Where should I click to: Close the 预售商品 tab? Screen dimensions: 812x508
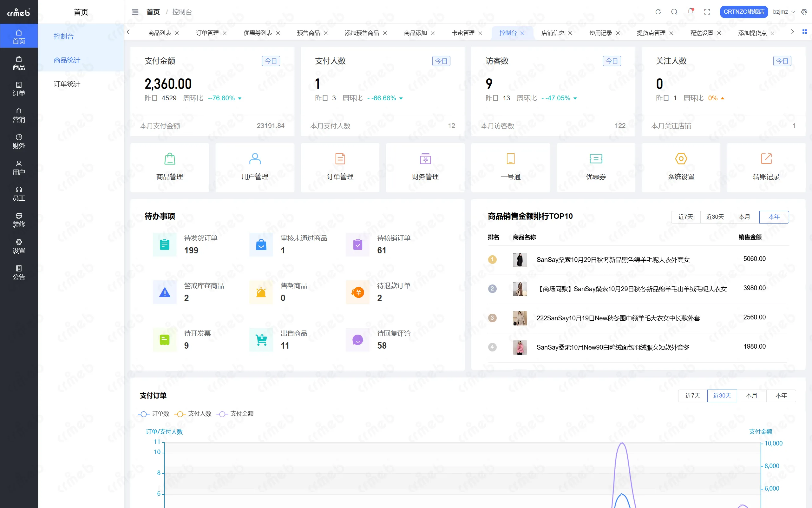point(325,33)
